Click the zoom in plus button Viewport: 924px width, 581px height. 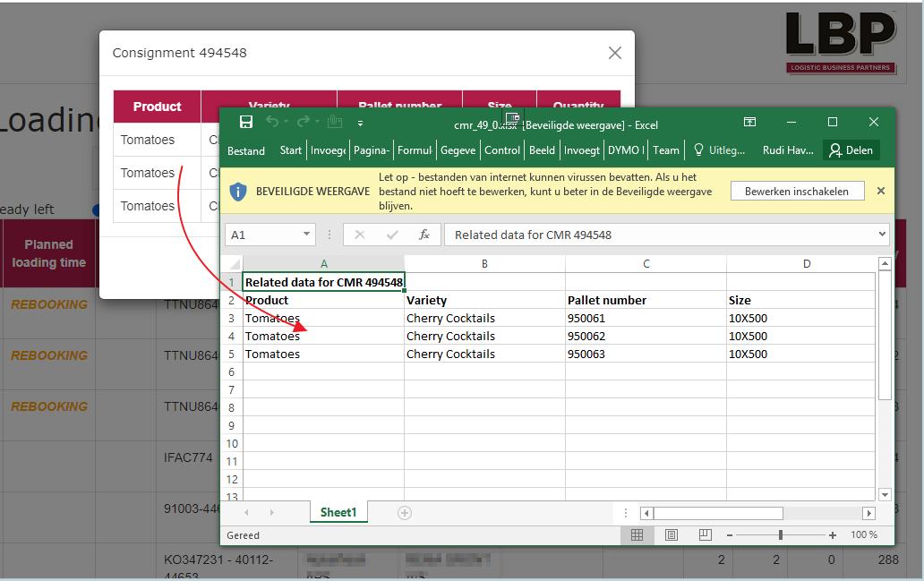[832, 535]
